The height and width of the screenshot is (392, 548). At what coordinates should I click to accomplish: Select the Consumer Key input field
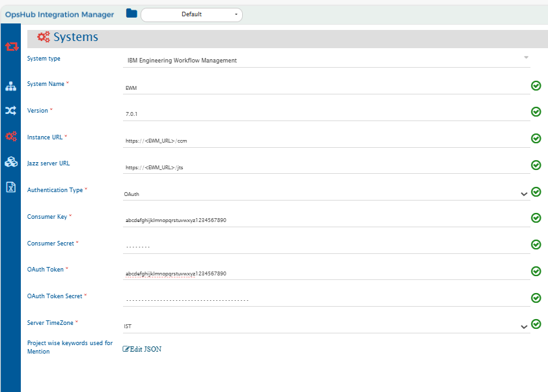[325, 220]
